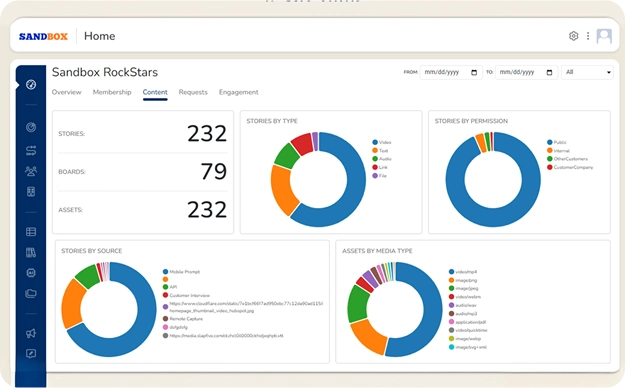The width and height of the screenshot is (625, 388).
Task: Toggle video/quicktime legend in Assets chart
Action: tap(468, 330)
